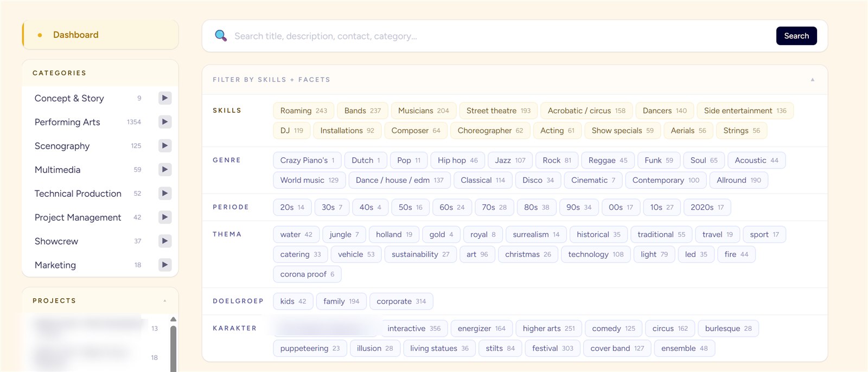
Task: Open the Dashboard menu item
Action: point(100,35)
